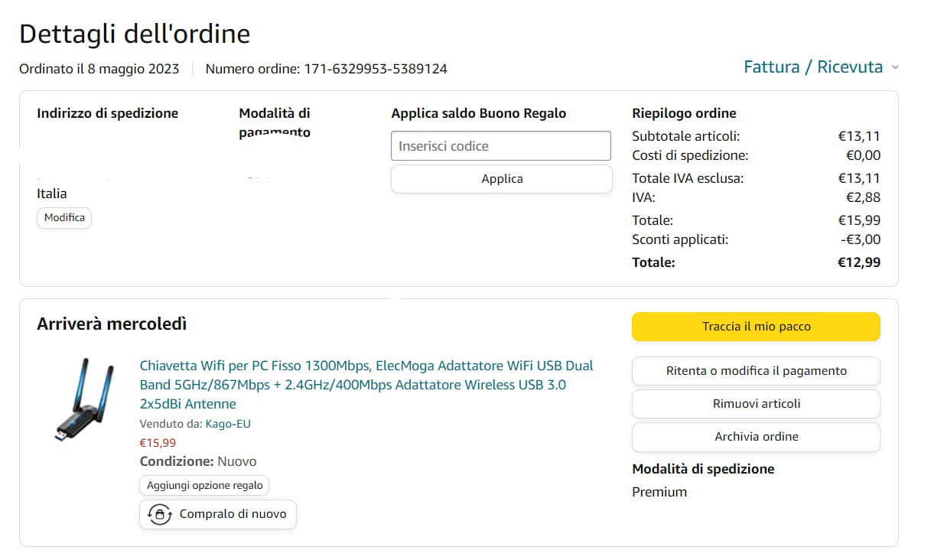Click the circular buy-again arrows icon
The image size is (931, 560).
click(159, 514)
